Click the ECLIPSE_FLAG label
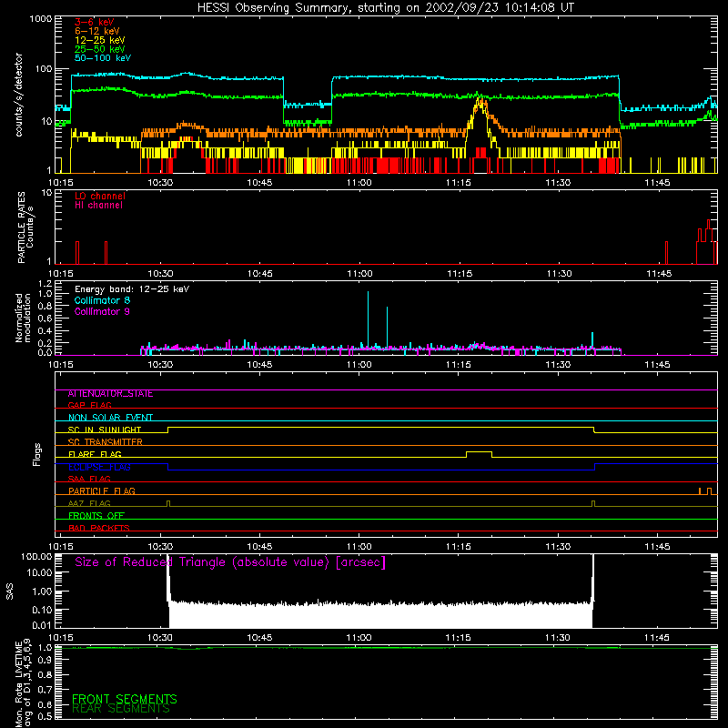This screenshot has width=728, height=728. [x=99, y=467]
